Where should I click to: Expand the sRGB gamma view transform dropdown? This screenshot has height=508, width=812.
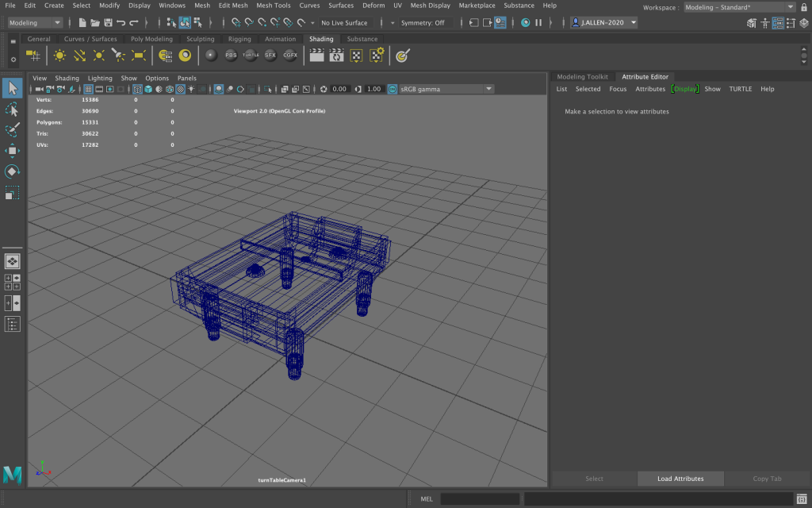[x=488, y=89]
